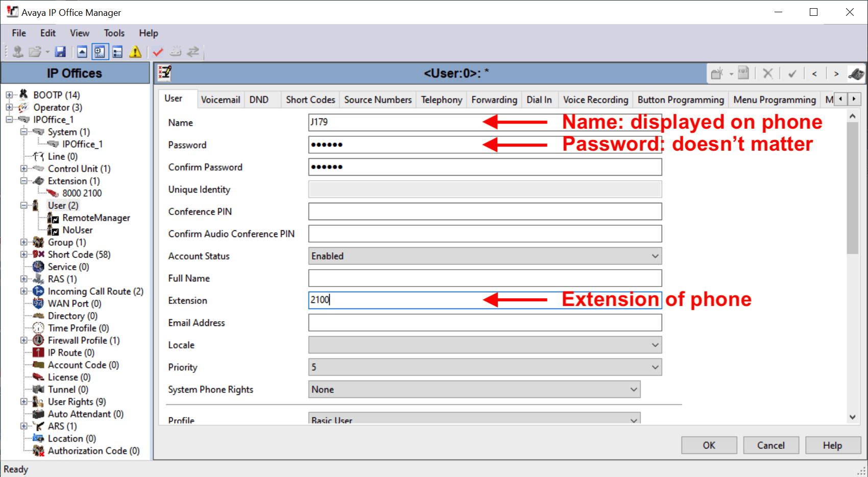
Task: Select extension 8000 2100 in tree
Action: tap(82, 193)
